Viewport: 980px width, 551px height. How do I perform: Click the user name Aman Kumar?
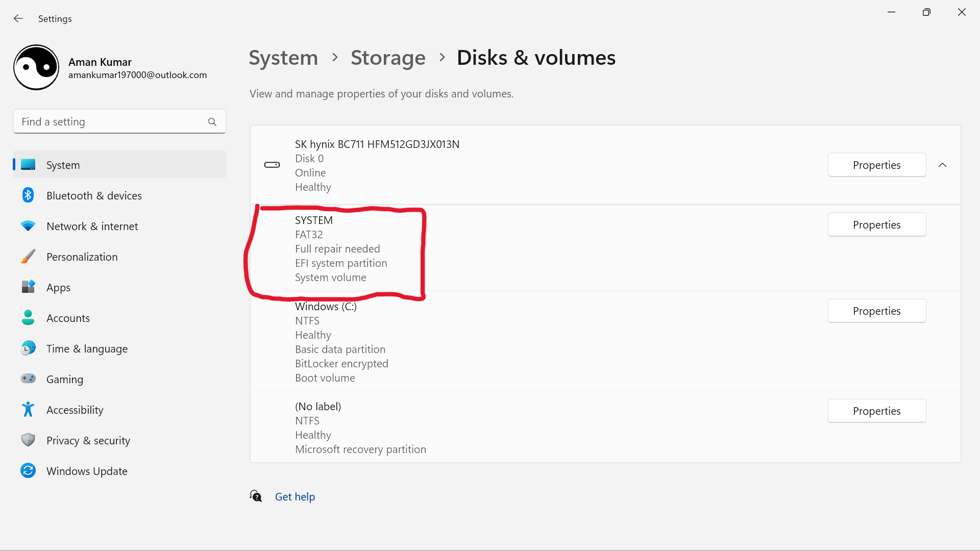tap(100, 62)
